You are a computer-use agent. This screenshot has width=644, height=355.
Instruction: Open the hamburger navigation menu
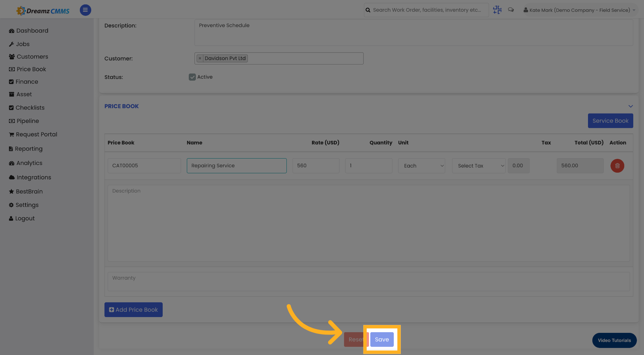[x=85, y=10]
